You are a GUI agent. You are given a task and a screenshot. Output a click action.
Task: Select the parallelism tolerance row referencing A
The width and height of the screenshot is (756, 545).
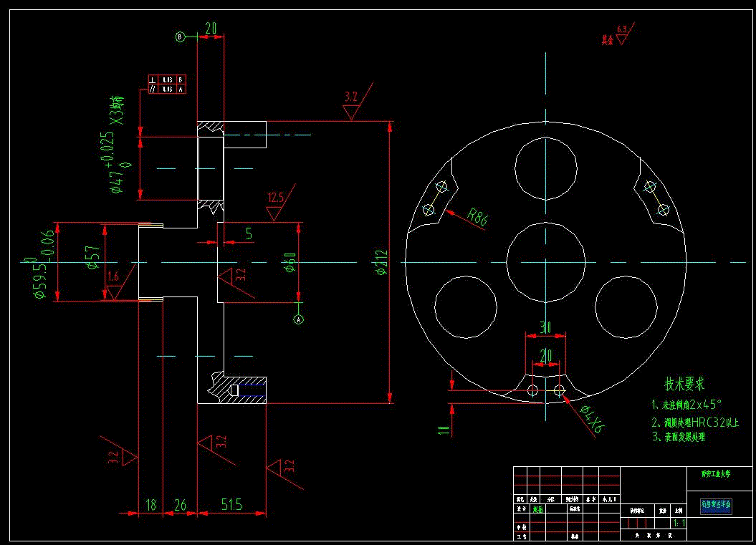tap(167, 89)
